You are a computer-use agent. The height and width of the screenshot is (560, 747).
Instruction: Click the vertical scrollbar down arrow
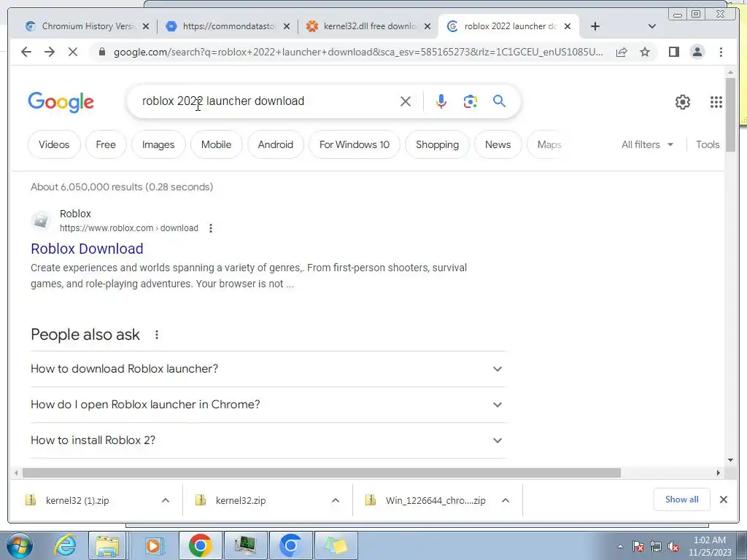pyautogui.click(x=730, y=460)
